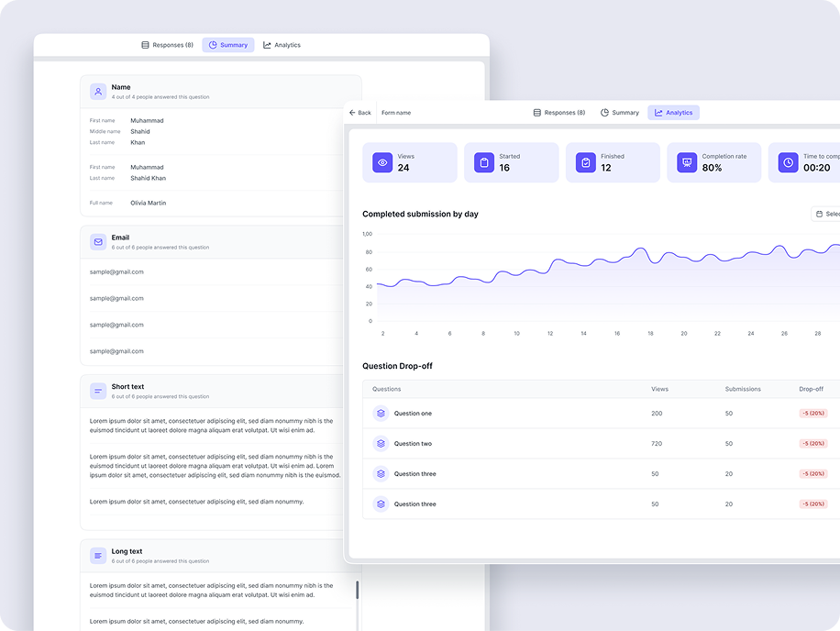The width and height of the screenshot is (840, 631).
Task: Click the Submissions column header
Action: click(x=743, y=390)
